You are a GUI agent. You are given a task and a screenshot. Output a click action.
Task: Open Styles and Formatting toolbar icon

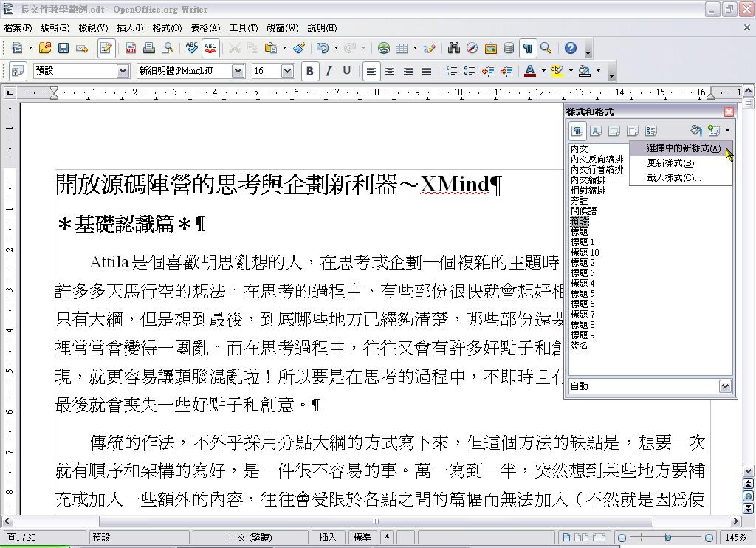click(x=18, y=71)
